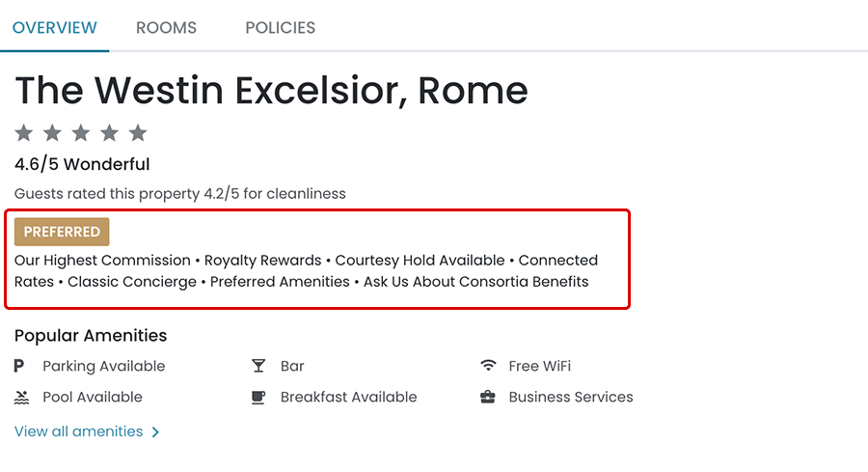Click the 4.6/5 Wonderful rating text
This screenshot has height=472, width=868.
point(82,164)
